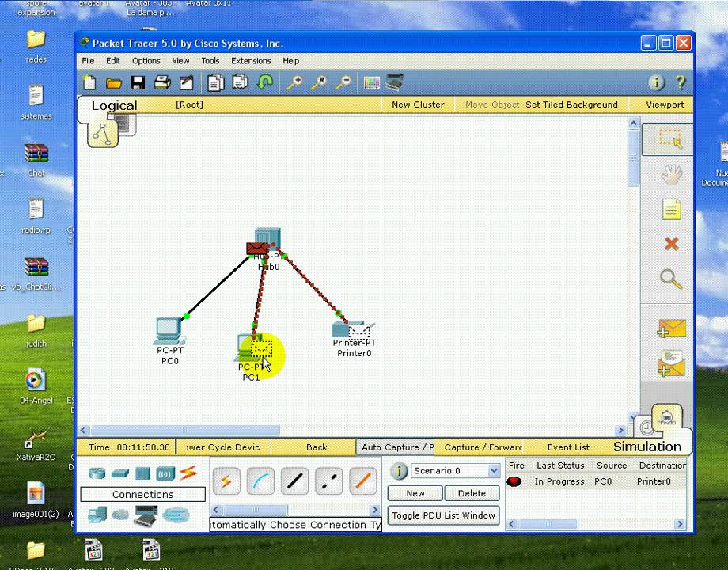
Task: Pick the orange fiber cable type
Action: [x=362, y=481]
